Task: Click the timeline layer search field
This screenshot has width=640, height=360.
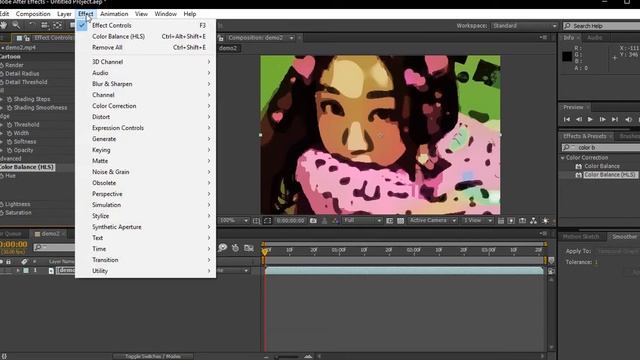Action: pyautogui.click(x=54, y=247)
